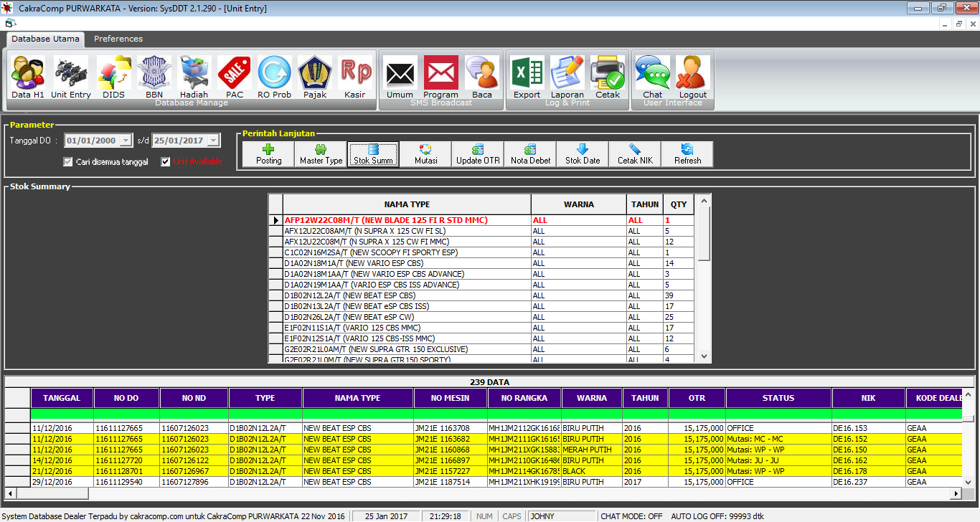Select the Database Utama tab

point(46,39)
